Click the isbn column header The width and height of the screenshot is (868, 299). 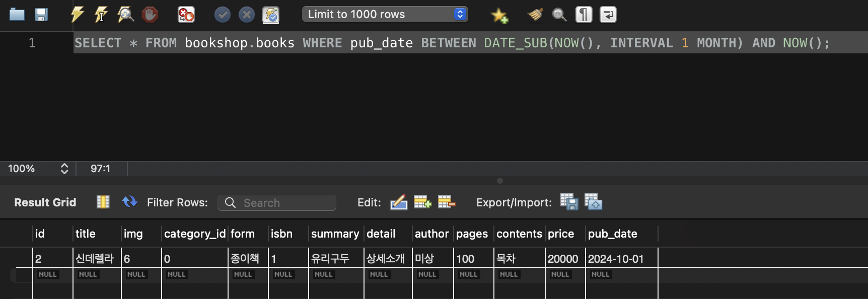[x=288, y=234]
